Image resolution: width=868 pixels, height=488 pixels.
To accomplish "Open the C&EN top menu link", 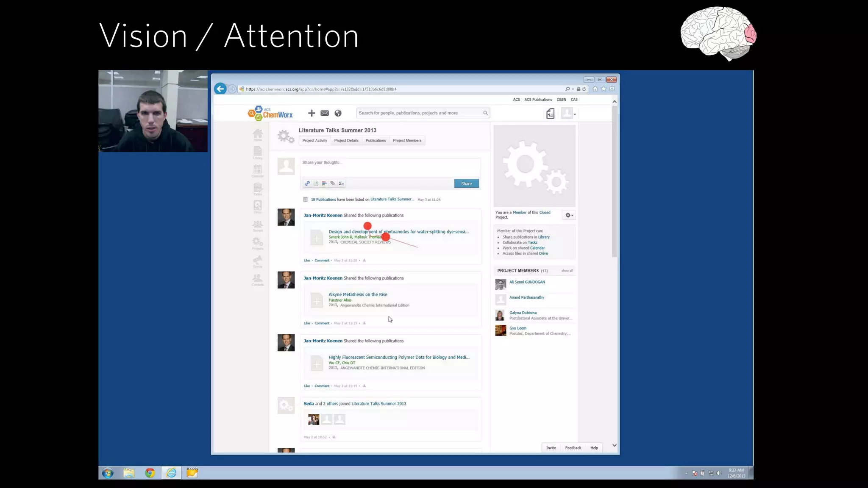I will (561, 100).
